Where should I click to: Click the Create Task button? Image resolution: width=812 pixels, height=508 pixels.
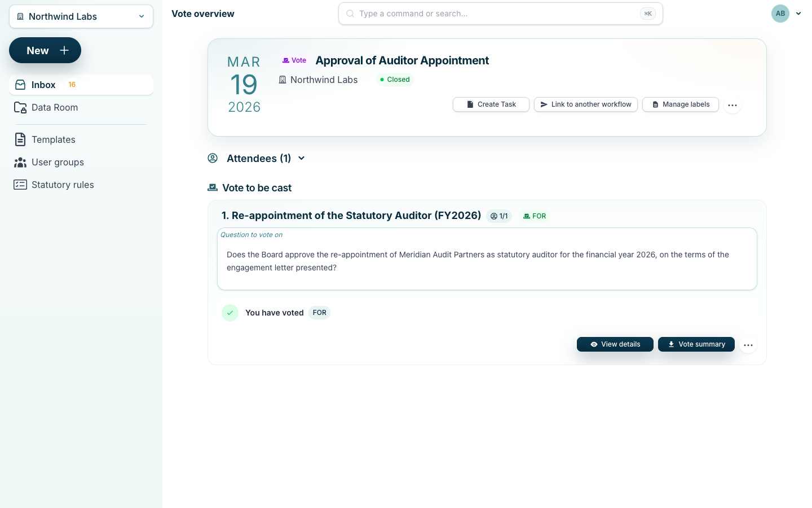coord(491,104)
